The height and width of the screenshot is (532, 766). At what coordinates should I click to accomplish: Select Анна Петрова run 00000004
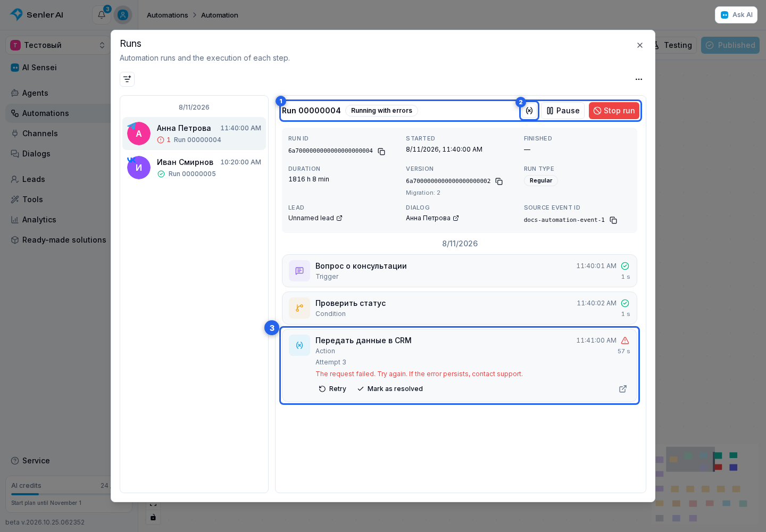(194, 134)
